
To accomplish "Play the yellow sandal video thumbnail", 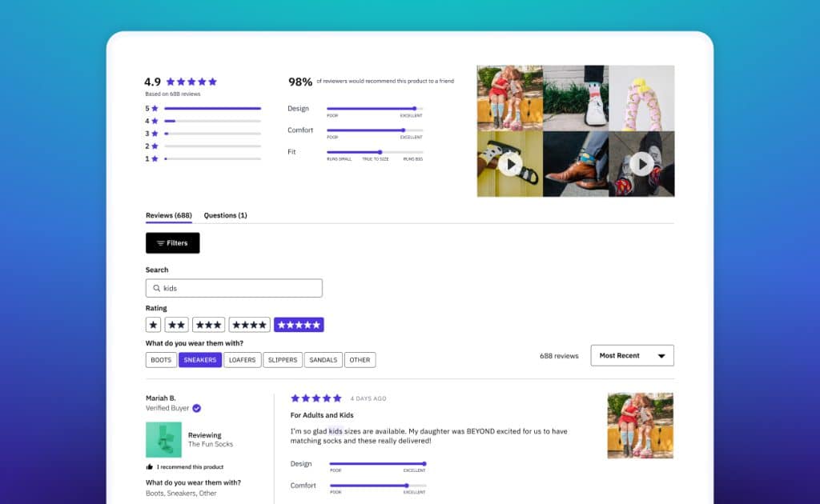I will (510, 164).
